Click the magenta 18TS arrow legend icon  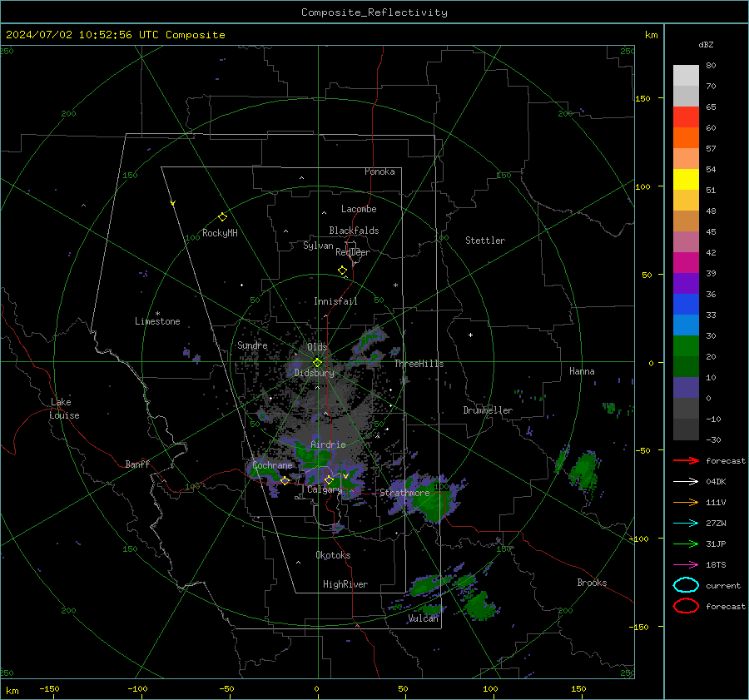point(686,565)
